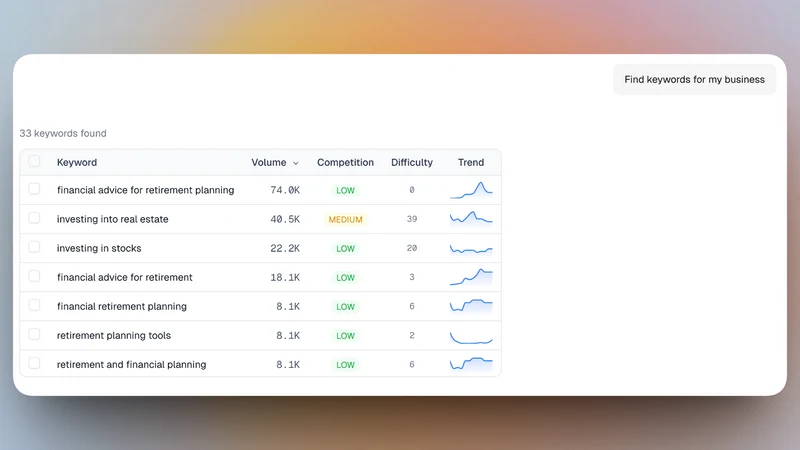800x450 pixels.
Task: Click LOW badge for 'financial advice for retirement'
Action: pyautogui.click(x=345, y=278)
